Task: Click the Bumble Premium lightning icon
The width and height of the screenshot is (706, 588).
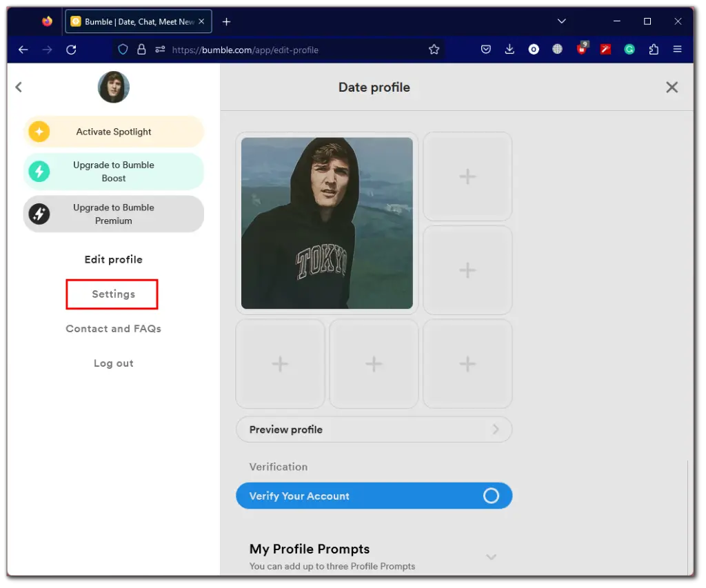Action: [39, 214]
